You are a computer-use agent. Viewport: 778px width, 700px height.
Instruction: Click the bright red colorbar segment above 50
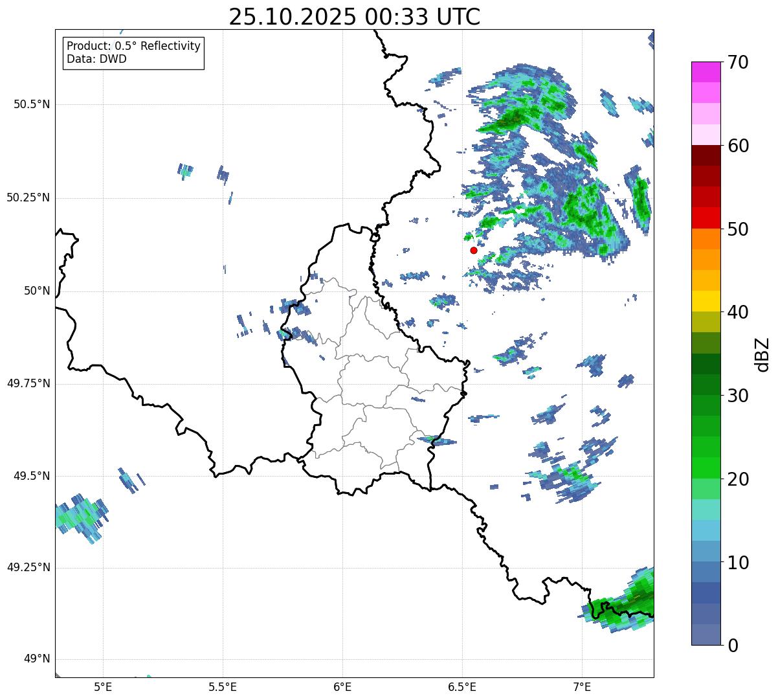point(706,218)
